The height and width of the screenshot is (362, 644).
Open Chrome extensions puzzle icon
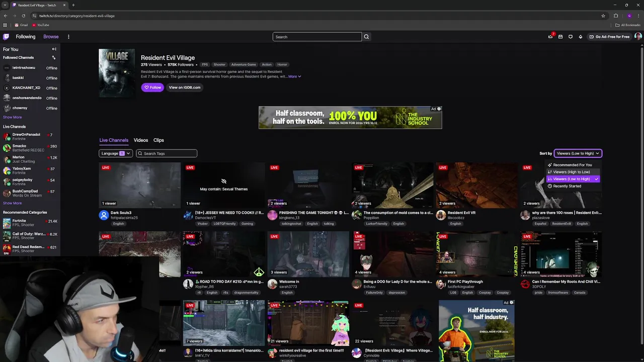pyautogui.click(x=616, y=16)
